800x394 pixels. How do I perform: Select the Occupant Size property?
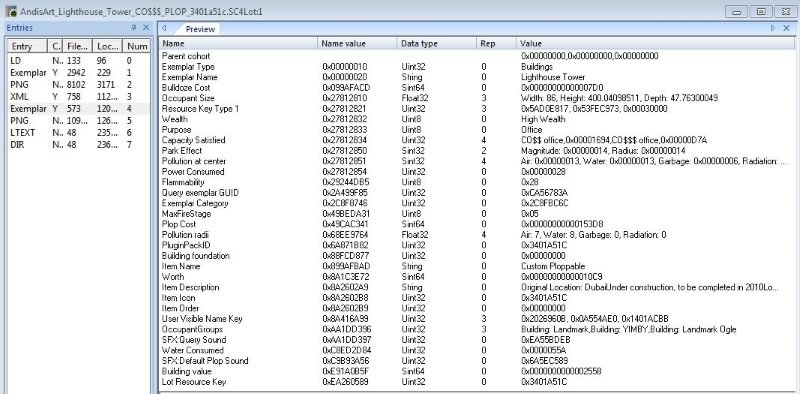pos(477,98)
